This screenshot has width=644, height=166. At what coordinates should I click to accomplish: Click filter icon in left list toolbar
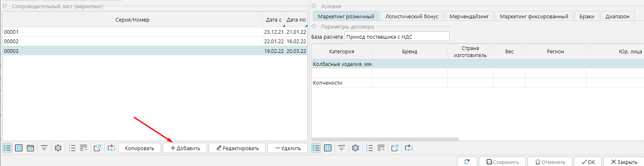pos(44,148)
